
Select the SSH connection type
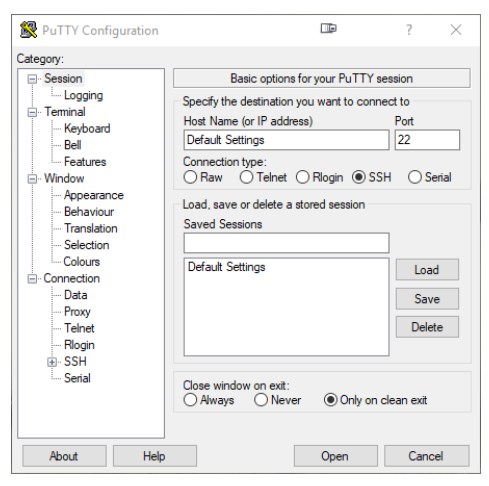point(359,177)
